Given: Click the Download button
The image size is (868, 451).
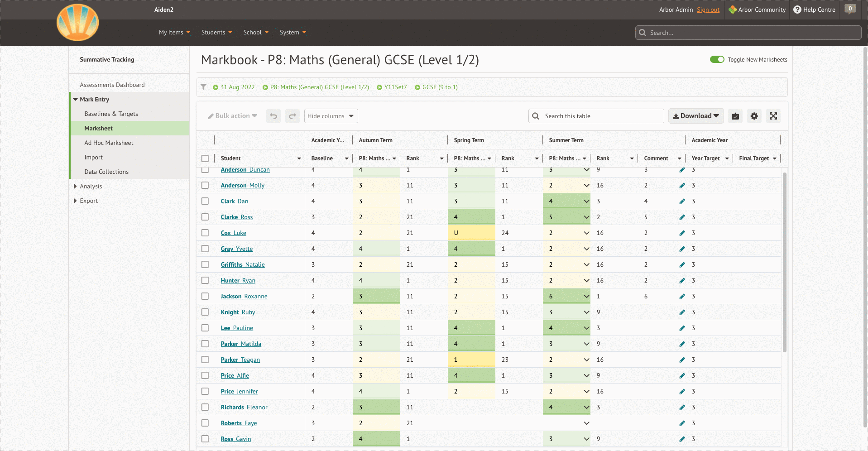Looking at the screenshot, I should point(695,116).
